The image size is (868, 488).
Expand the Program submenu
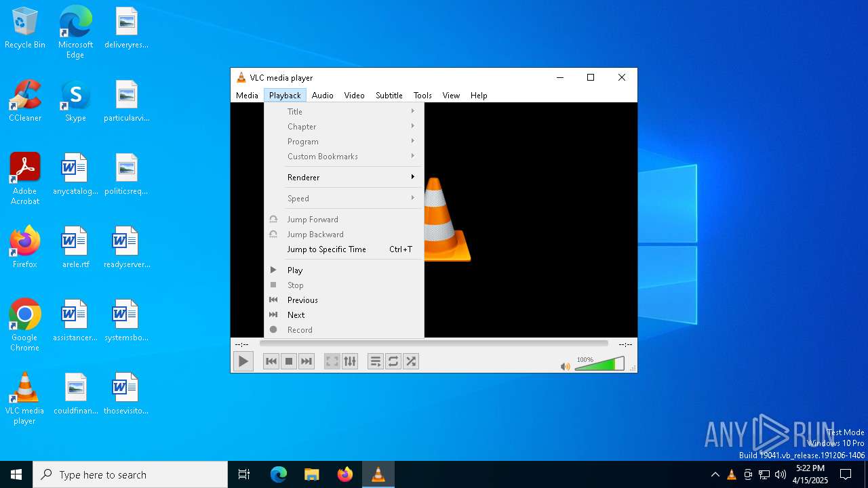pyautogui.click(x=344, y=142)
